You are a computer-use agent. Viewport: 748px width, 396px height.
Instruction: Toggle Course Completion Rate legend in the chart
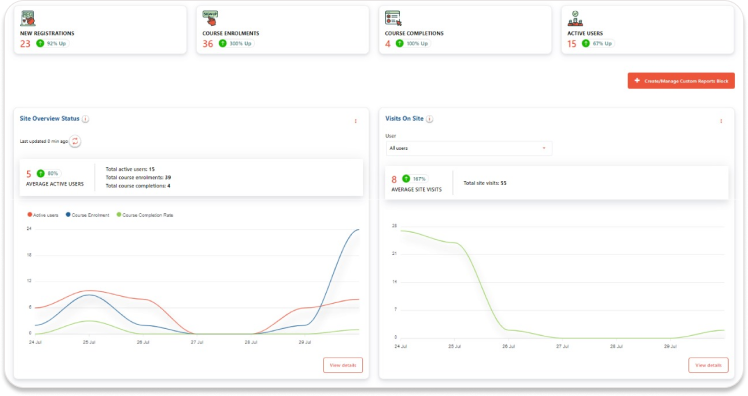(145, 215)
